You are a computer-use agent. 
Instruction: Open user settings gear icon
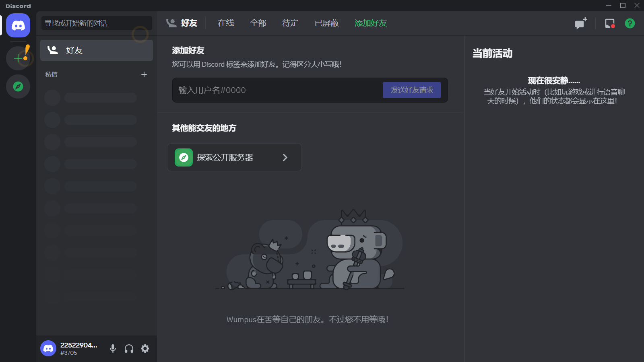145,348
